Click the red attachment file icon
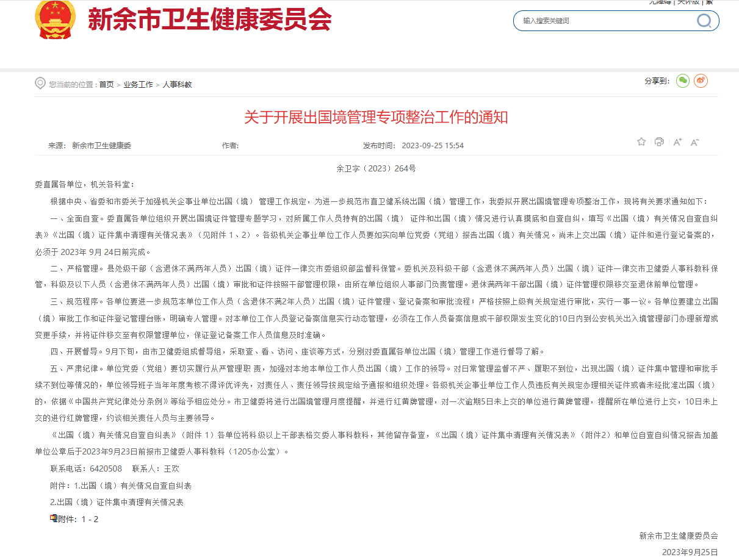 click(53, 519)
